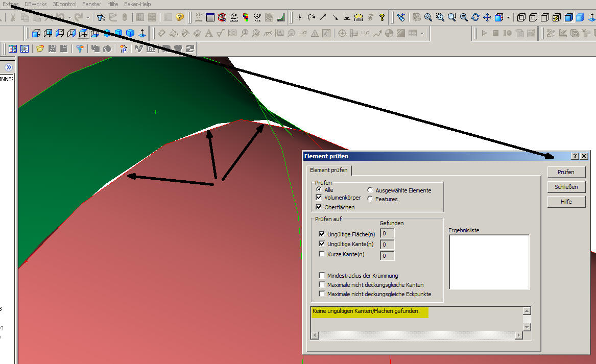Uncheck the Volumenkörper checkbox
The image size is (596, 364).
(x=319, y=198)
